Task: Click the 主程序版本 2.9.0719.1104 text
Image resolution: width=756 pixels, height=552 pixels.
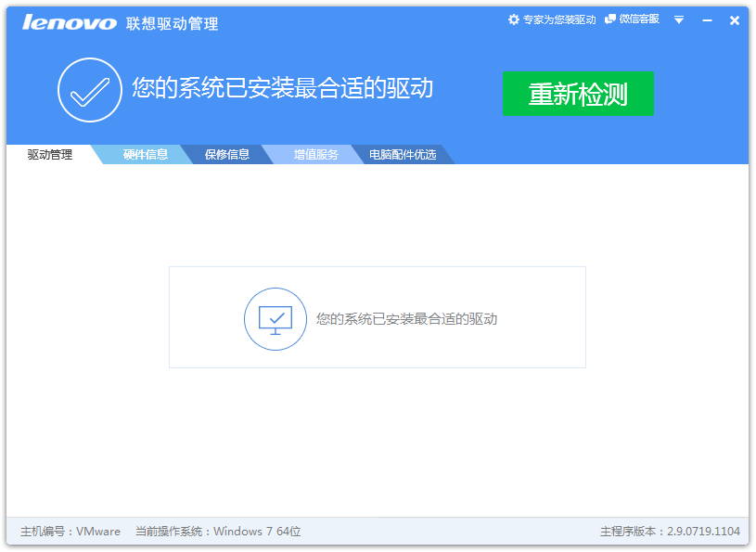Action: click(670, 532)
